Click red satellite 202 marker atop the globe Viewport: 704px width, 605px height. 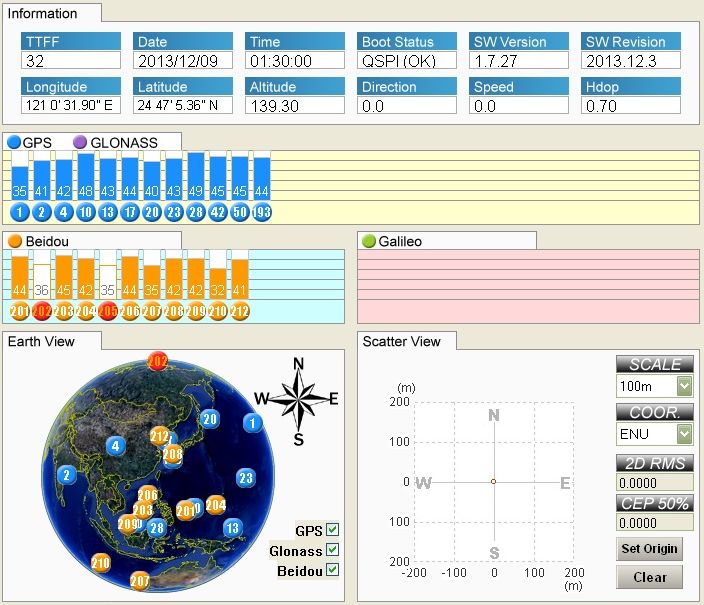coord(157,361)
